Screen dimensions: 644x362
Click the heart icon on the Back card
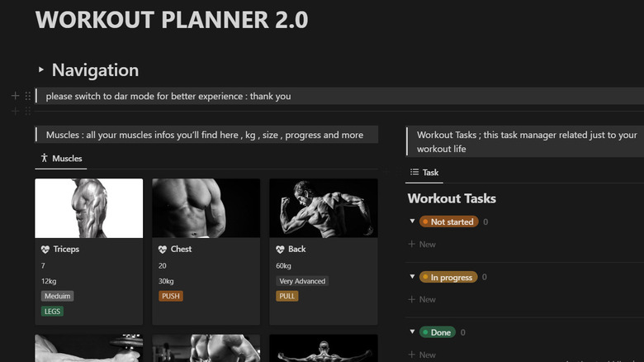coord(280,249)
